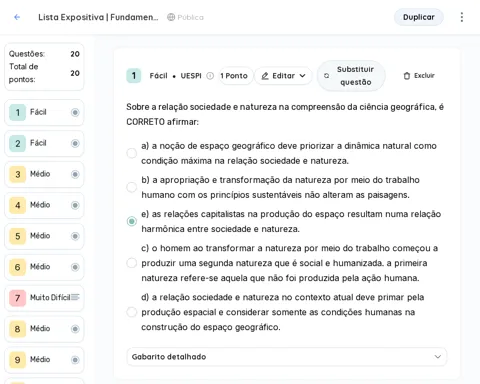Select answer option c) radio button
The image size is (480, 384).
click(x=132, y=263)
